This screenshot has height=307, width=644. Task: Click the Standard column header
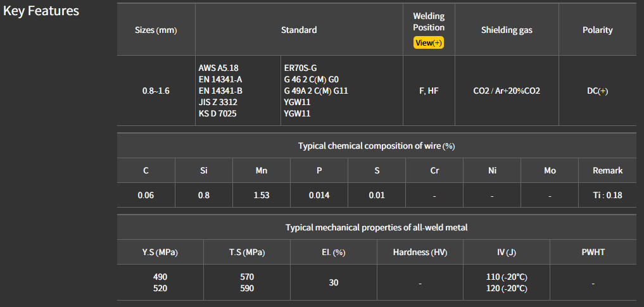coord(299,30)
